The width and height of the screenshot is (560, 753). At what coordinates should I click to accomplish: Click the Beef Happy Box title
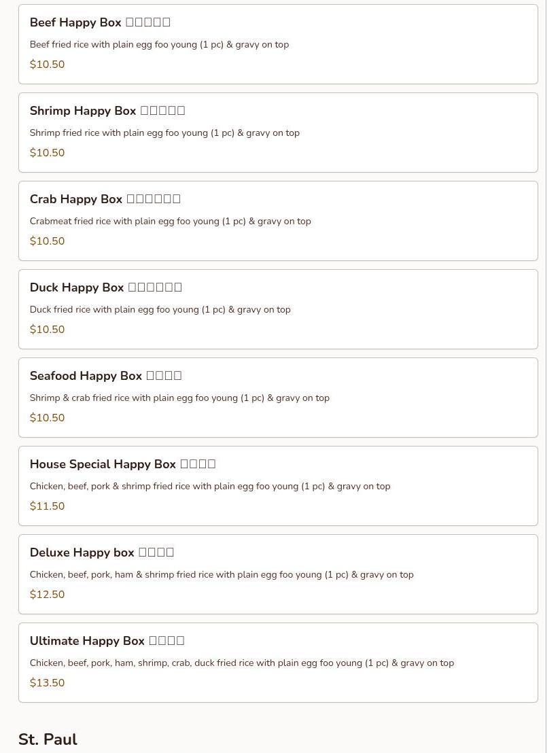tap(100, 22)
